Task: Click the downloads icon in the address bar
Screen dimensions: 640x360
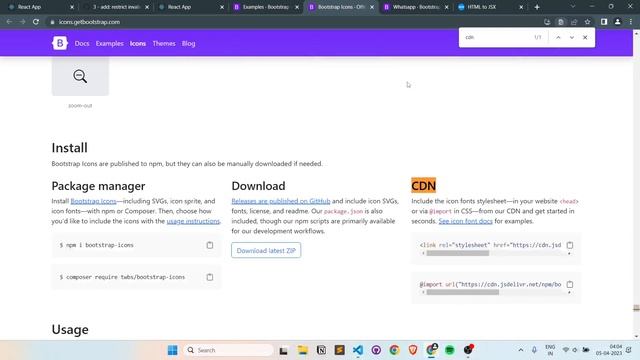Action: tap(547, 22)
